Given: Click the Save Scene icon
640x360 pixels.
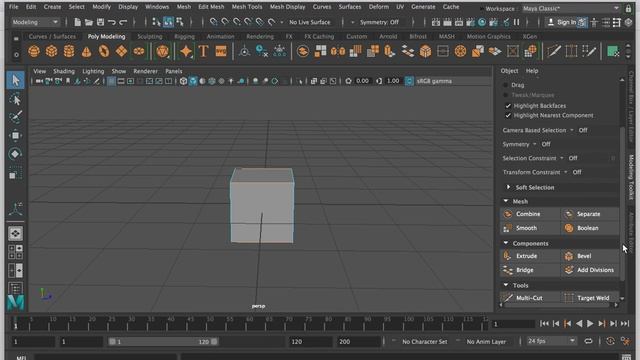Looking at the screenshot, I should pos(100,22).
